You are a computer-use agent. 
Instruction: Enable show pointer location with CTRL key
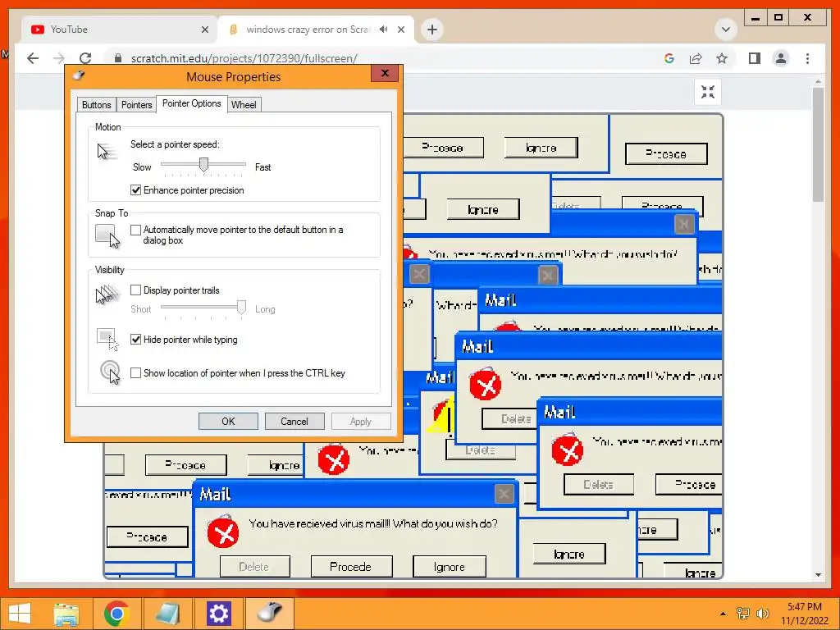point(135,373)
